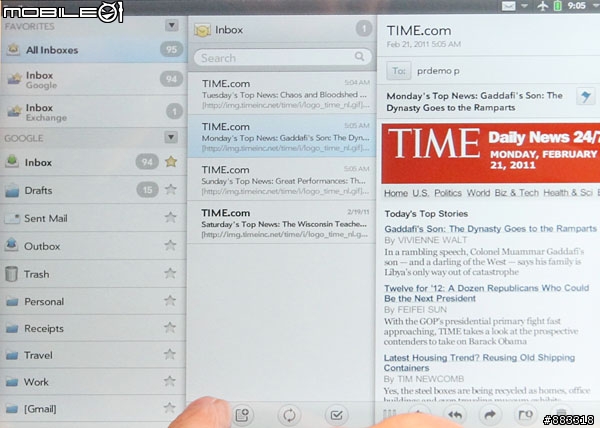
Task: Collapse the Favorites section arrow
Action: coord(171,26)
